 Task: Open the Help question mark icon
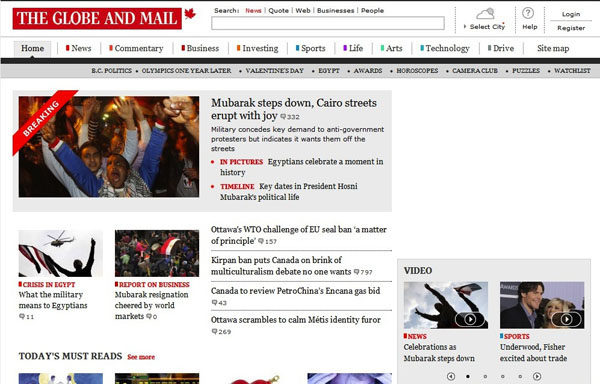(x=528, y=13)
